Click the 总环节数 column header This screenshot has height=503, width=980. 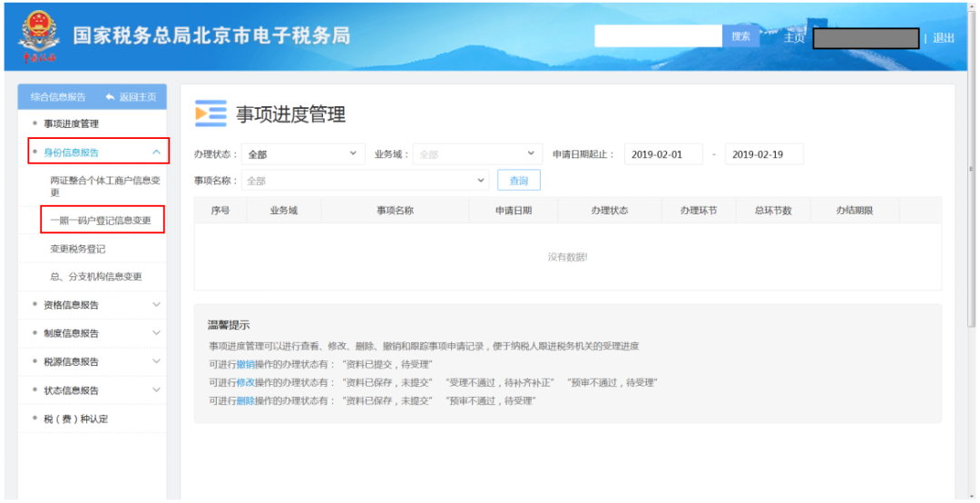click(773, 211)
